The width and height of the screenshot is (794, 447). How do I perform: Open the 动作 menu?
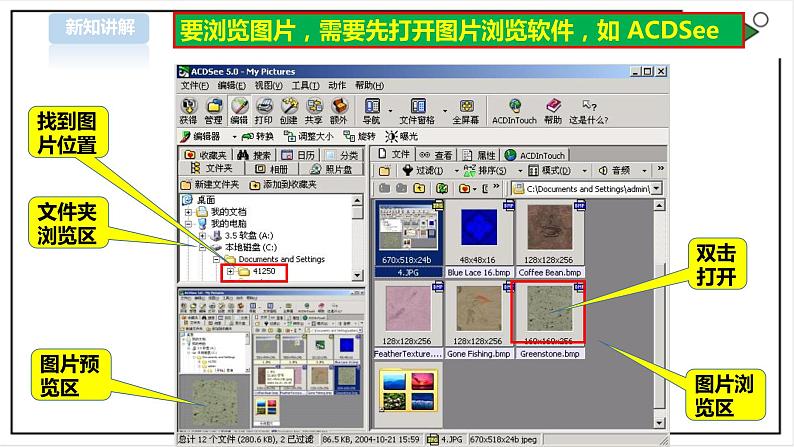pos(337,86)
